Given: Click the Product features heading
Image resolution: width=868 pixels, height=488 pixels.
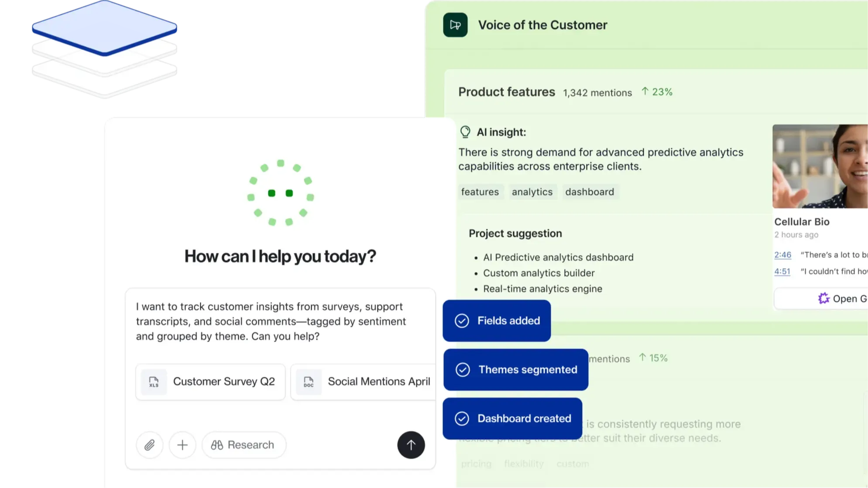Looking at the screenshot, I should (506, 92).
